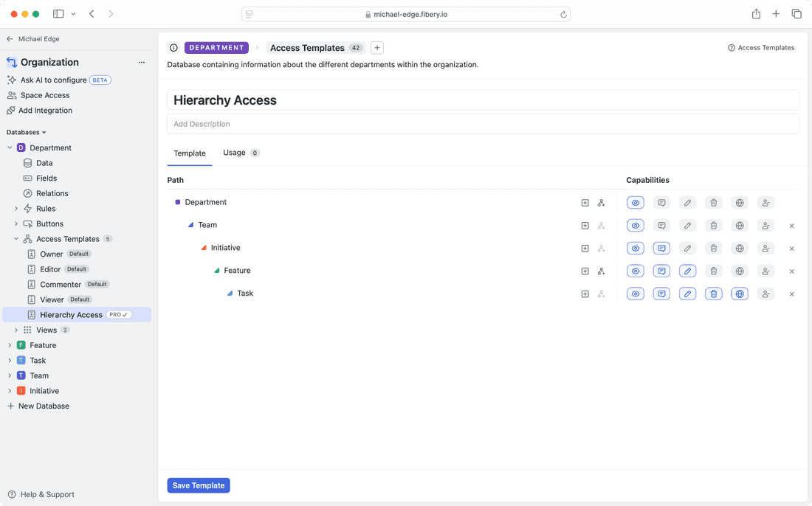Click the Save Template button
The image size is (812, 506).
click(198, 485)
